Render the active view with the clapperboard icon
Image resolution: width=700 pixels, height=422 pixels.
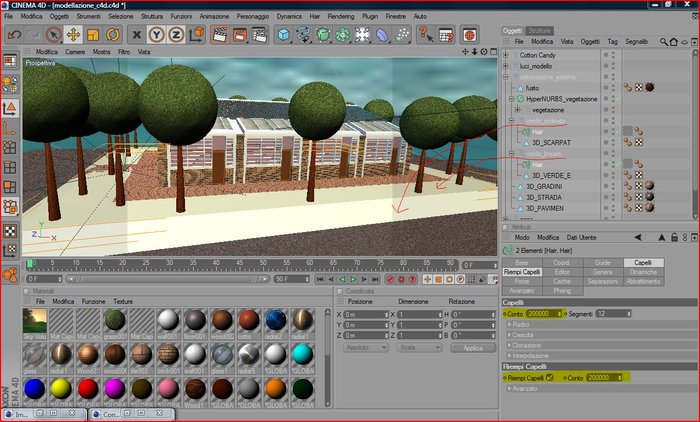pyautogui.click(x=220, y=35)
